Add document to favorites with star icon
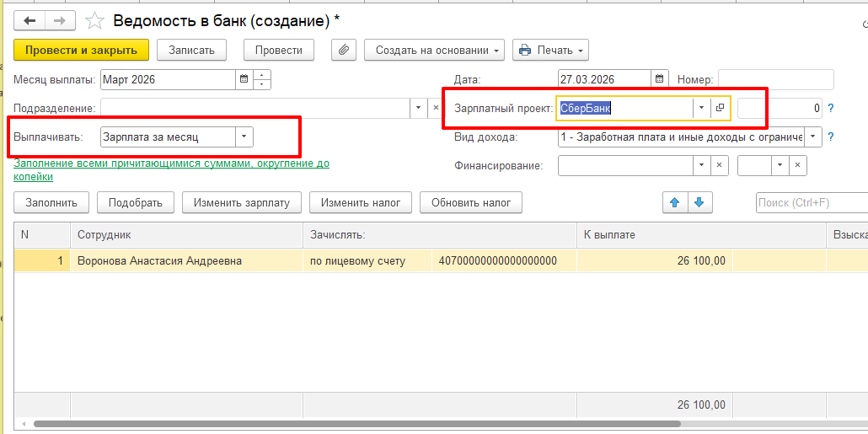Screen dimensions: 868x434 click(95, 20)
